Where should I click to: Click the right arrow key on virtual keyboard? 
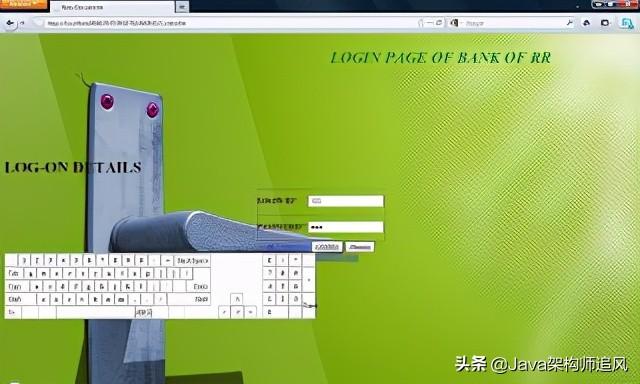(x=250, y=313)
